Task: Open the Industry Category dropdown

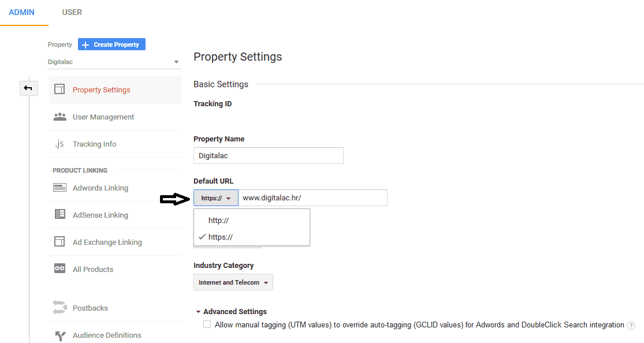Action: coord(233,282)
